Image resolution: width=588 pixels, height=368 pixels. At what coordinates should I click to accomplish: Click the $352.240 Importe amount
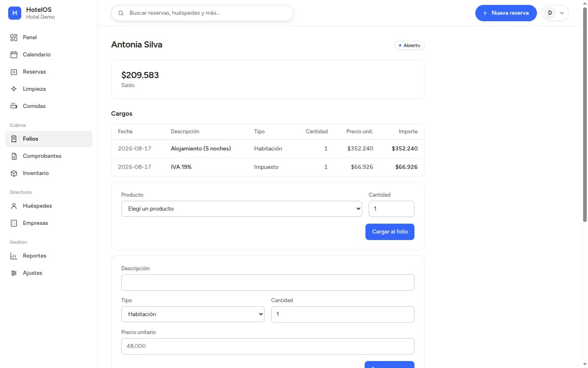pos(405,149)
